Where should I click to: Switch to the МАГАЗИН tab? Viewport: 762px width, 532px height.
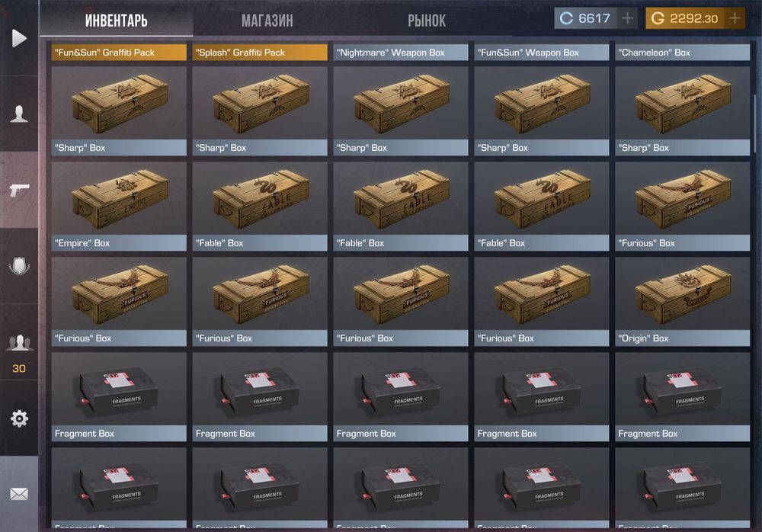[x=267, y=21]
